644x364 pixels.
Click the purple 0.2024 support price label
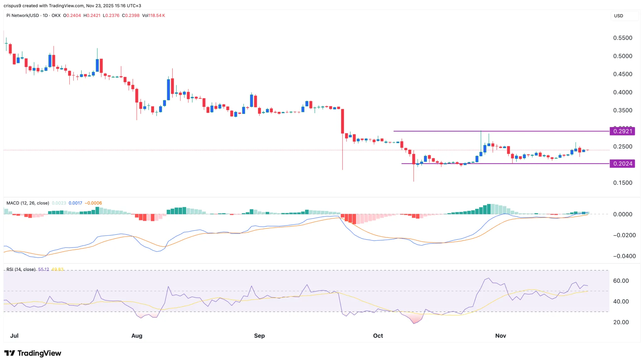click(x=622, y=163)
